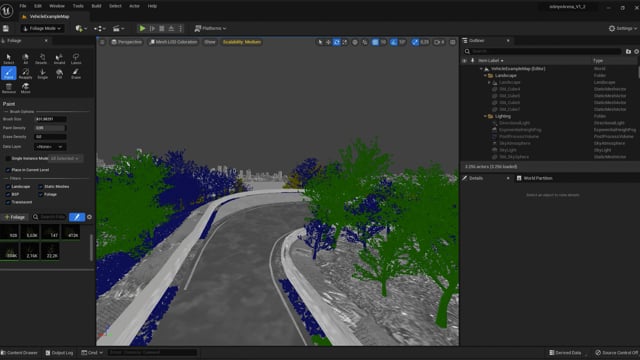Open the Edit menu
640x360 pixels.
click(38, 6)
